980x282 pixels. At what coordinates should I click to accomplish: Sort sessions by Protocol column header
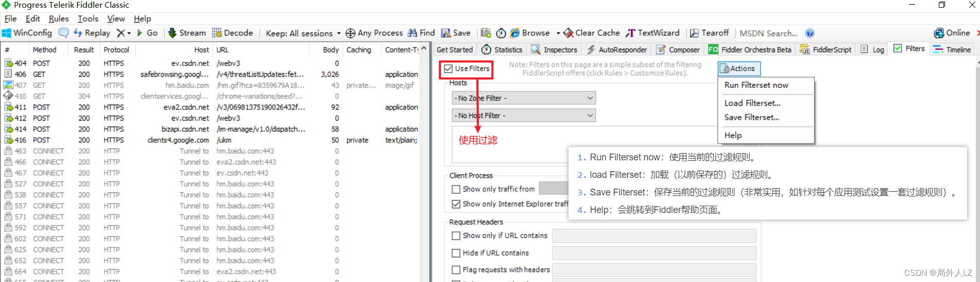click(x=117, y=49)
